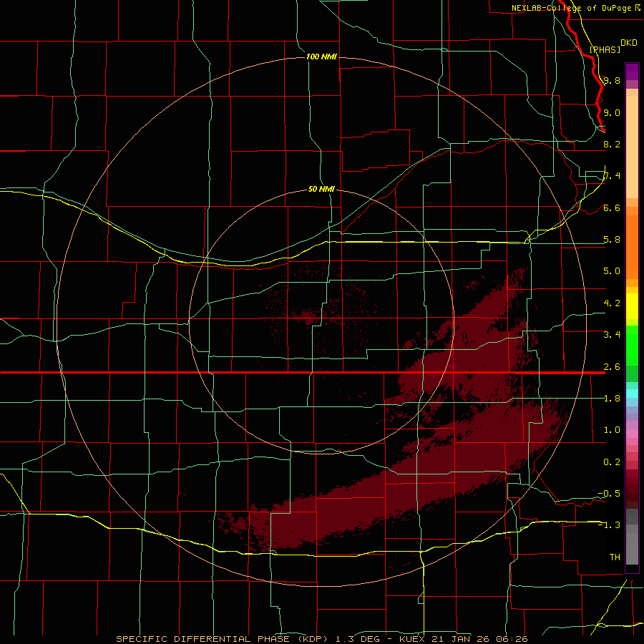Click the bright green color bar segment
644x644 pixels.
coord(632,346)
